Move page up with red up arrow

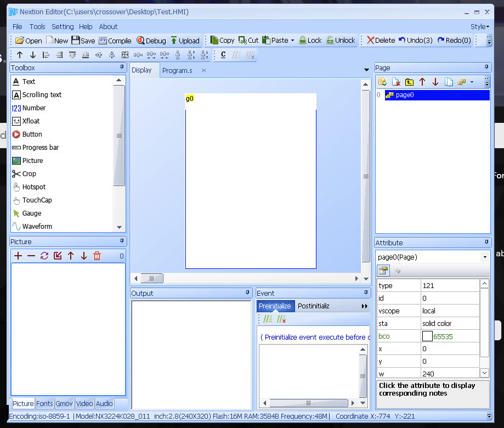tap(422, 82)
